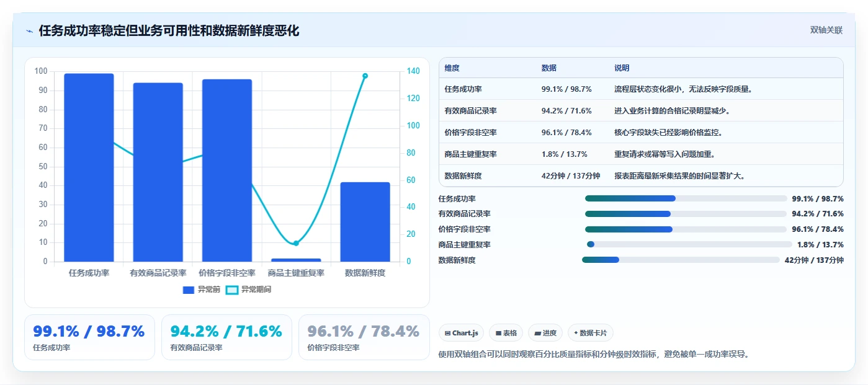Click the 任务成功率 bar in the chart
The width and height of the screenshot is (868, 385).
tap(89, 167)
